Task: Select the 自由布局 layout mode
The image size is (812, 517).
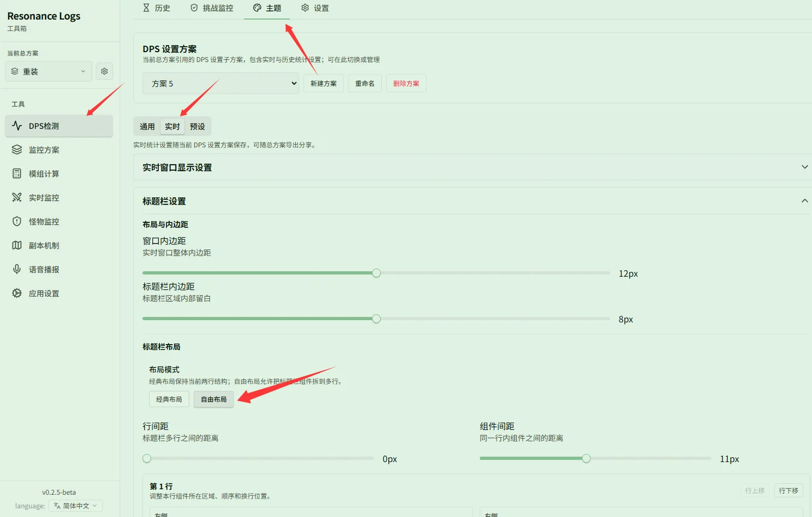Action: coord(214,399)
